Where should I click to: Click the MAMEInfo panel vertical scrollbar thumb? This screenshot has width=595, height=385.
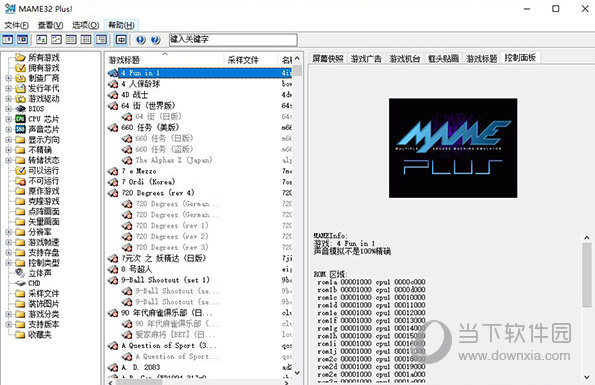point(587,275)
